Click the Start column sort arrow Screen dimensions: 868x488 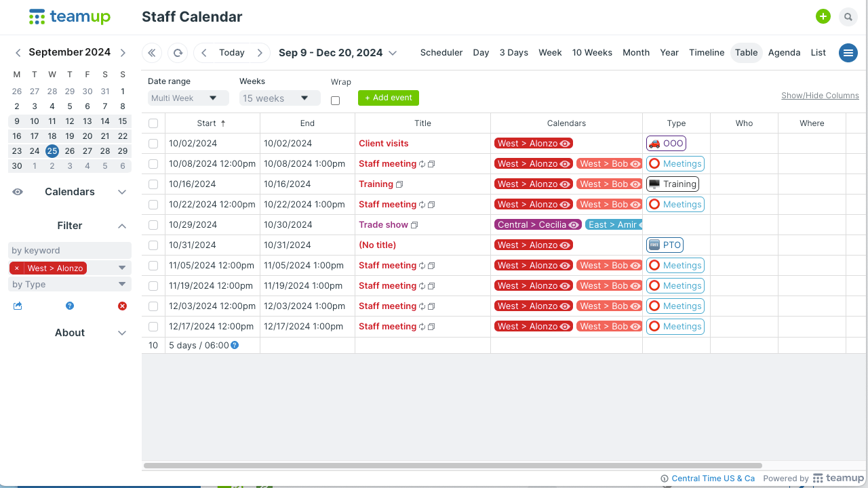223,123
